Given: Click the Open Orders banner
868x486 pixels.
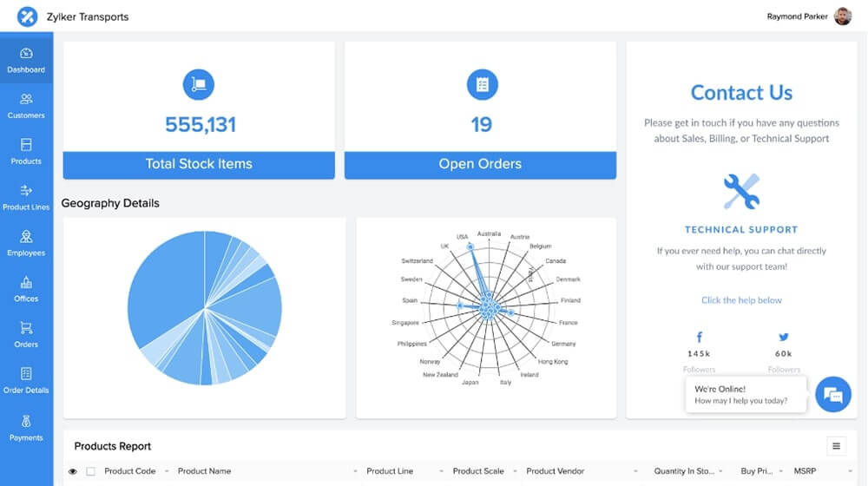Looking at the screenshot, I should [480, 165].
